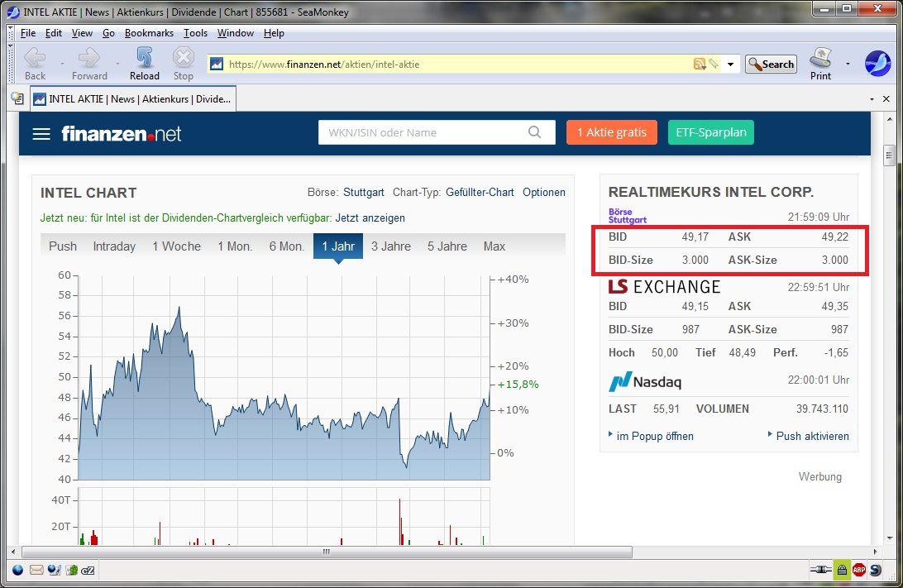Open the tab list dropdown arrow

(872, 99)
